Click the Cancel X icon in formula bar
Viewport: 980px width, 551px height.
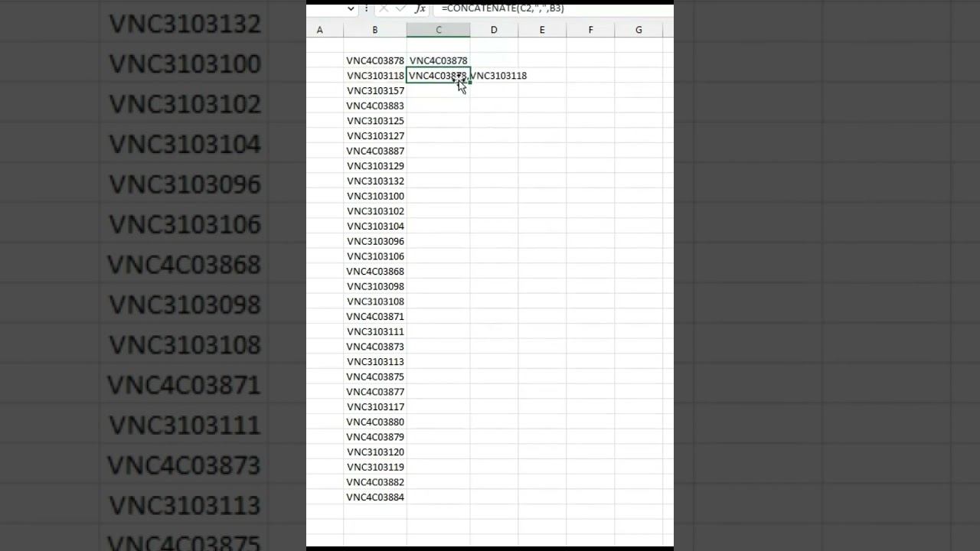pyautogui.click(x=384, y=8)
